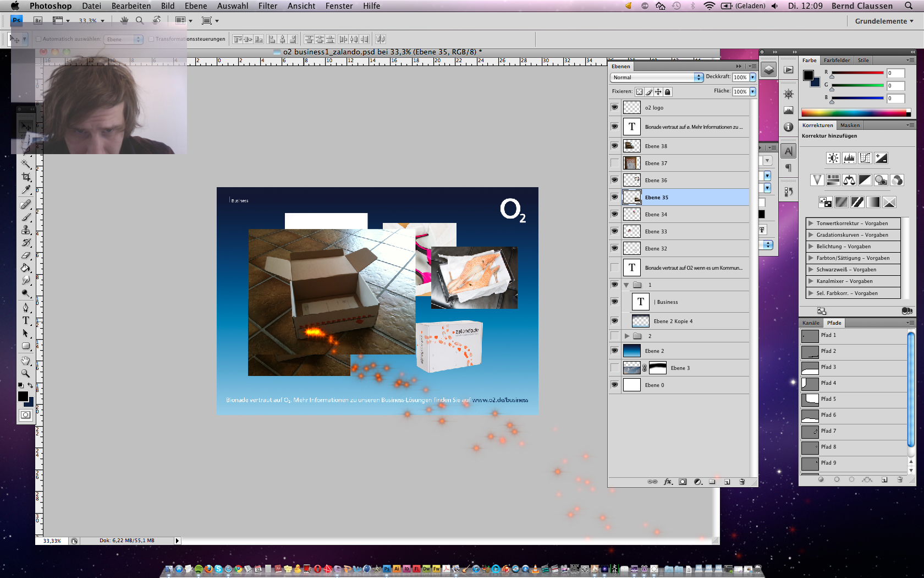This screenshot has width=924, height=578.
Task: Expand the layer group named 2
Action: click(x=626, y=336)
